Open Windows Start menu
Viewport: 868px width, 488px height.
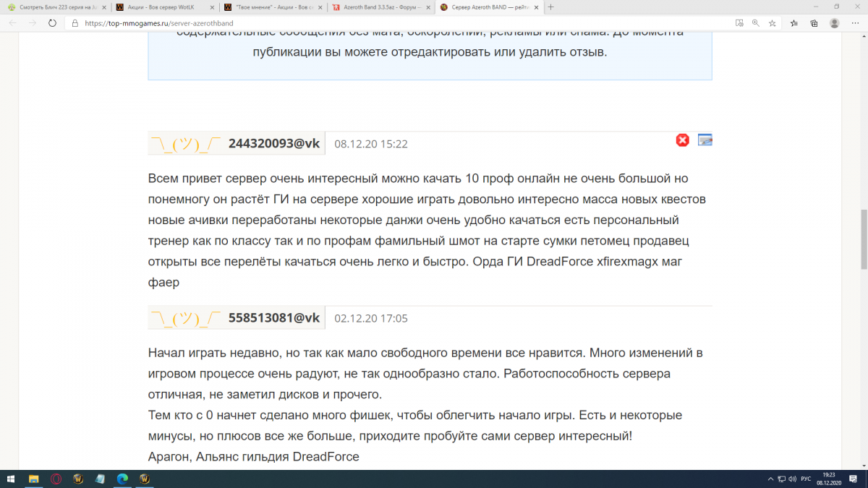11,479
